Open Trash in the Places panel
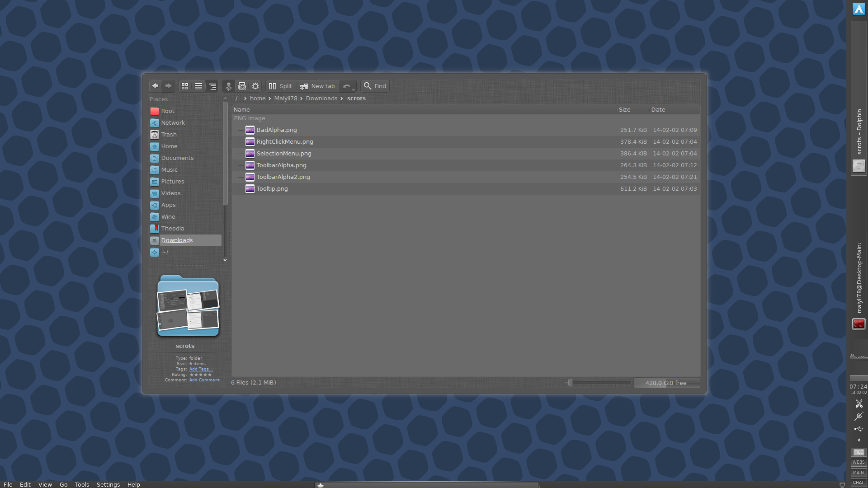868x488 pixels. click(x=185, y=134)
